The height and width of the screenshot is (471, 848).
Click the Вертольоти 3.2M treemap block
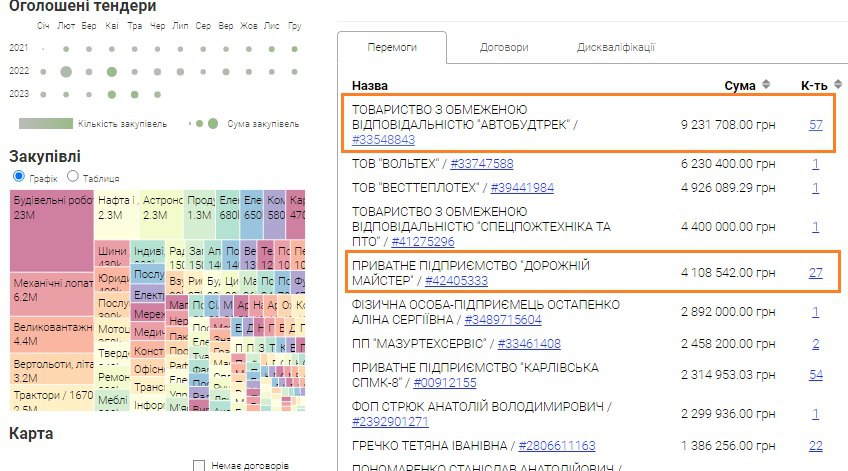coord(51,371)
